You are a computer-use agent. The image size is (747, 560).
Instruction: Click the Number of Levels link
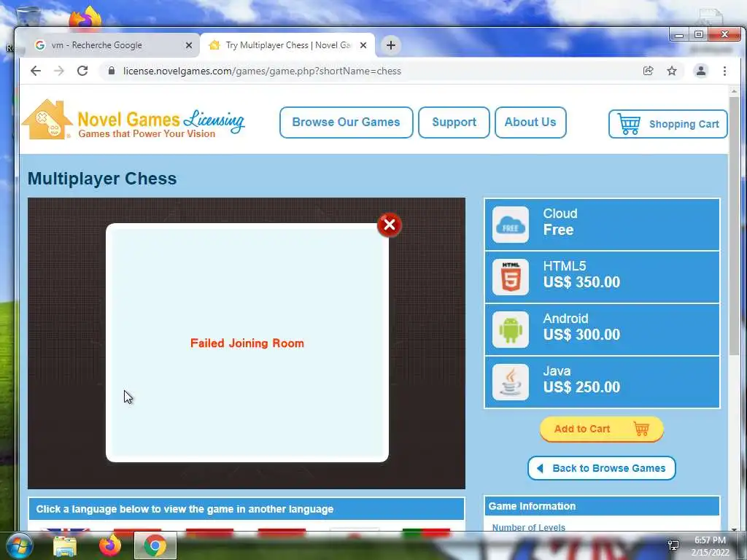[528, 527]
